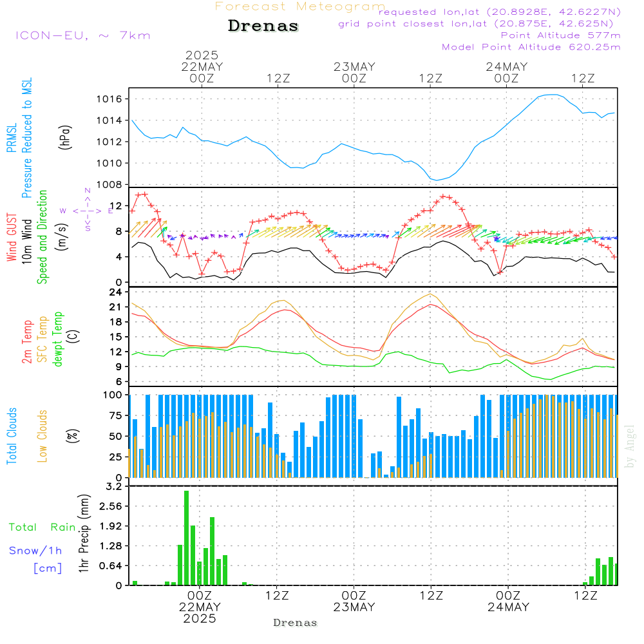The width and height of the screenshot is (644, 644).
Task: Click 'dewpt Temp' green label
Action: [57, 339]
